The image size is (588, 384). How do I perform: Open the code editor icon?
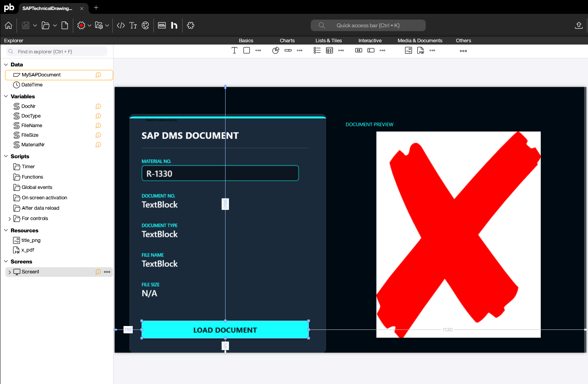point(121,25)
